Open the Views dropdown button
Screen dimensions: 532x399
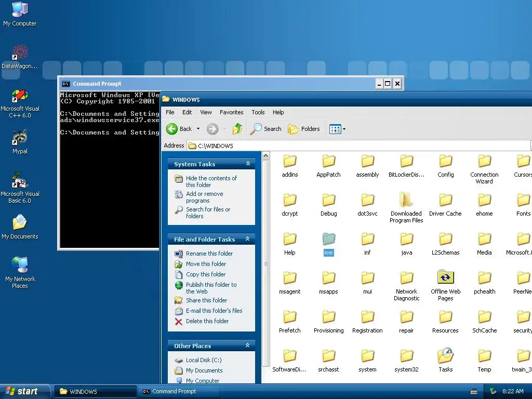[337, 129]
